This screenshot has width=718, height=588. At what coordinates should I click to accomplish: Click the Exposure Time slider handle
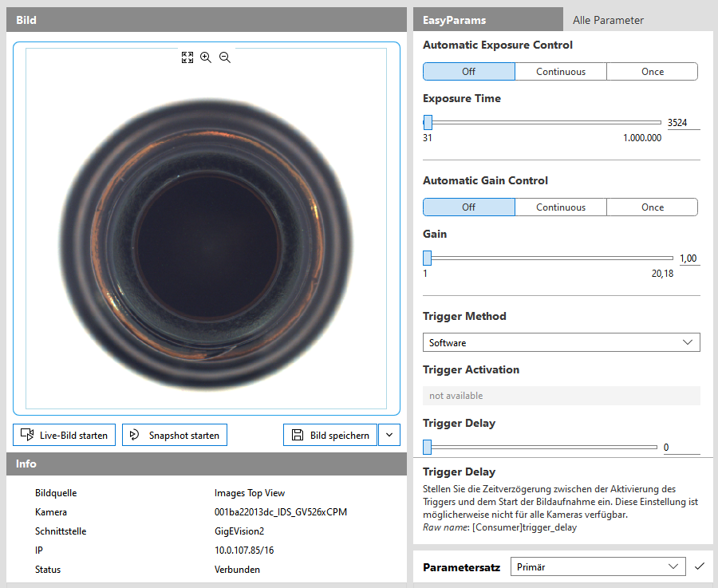pos(428,123)
